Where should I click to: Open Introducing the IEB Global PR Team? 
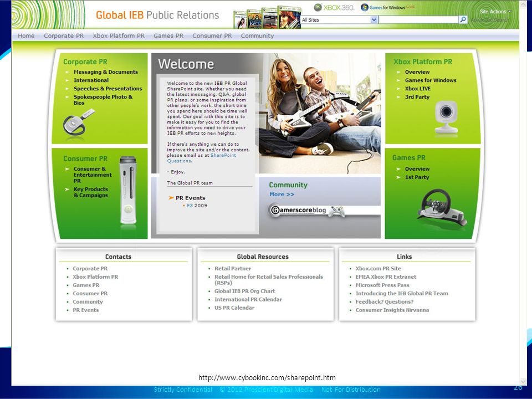tap(402, 294)
